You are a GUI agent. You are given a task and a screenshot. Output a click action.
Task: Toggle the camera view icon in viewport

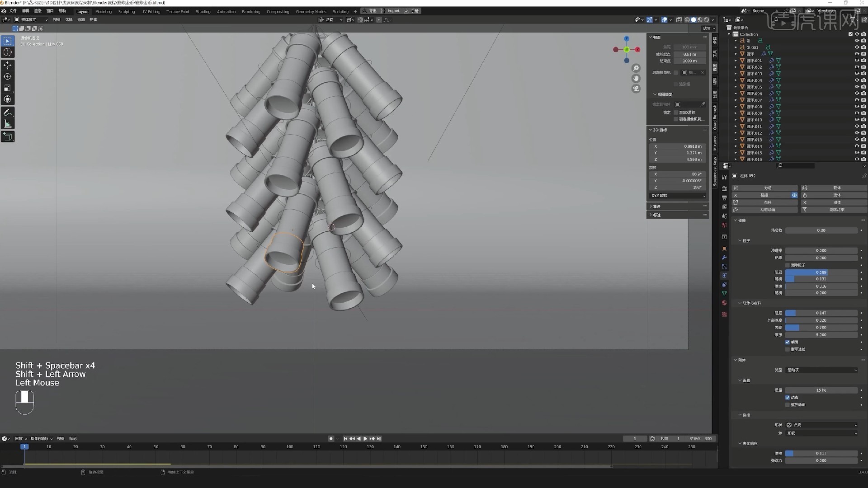[636, 89]
